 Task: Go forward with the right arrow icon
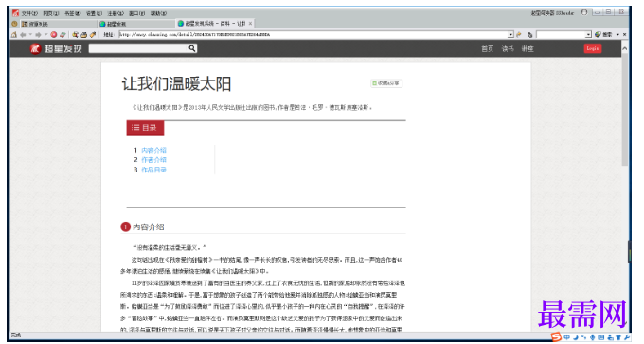[x=38, y=35]
